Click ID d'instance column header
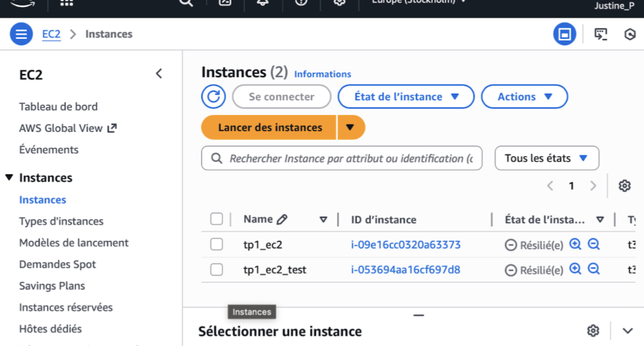This screenshot has height=346, width=644. click(384, 219)
